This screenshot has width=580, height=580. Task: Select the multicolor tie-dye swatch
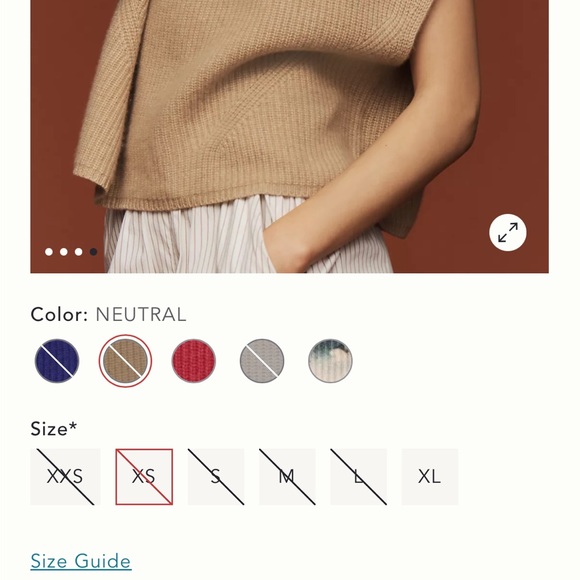[330, 361]
